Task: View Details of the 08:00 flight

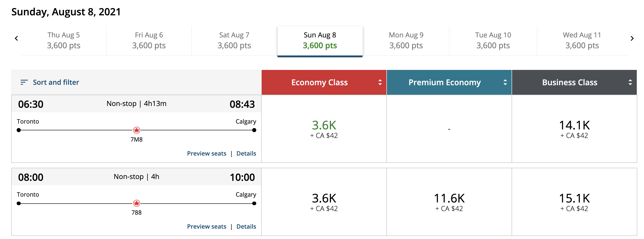Action: [x=246, y=227]
